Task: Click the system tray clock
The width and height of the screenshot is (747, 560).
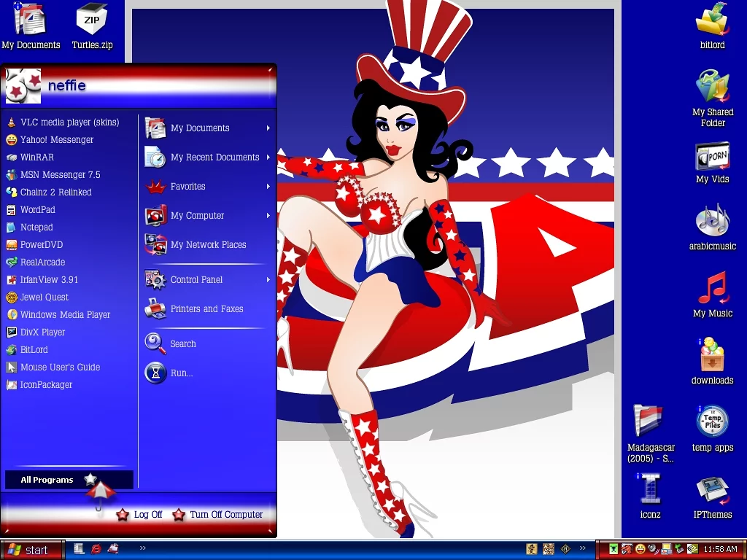Action: click(x=719, y=550)
